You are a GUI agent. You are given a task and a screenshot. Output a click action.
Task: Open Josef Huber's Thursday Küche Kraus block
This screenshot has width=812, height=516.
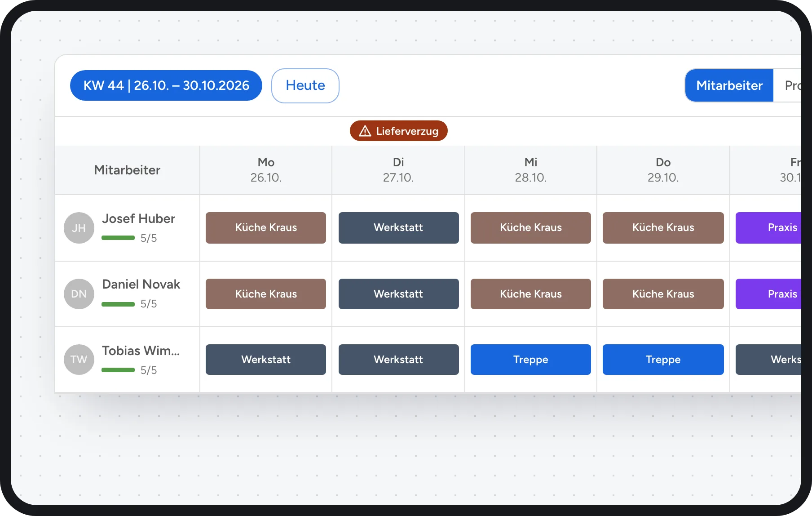click(663, 228)
